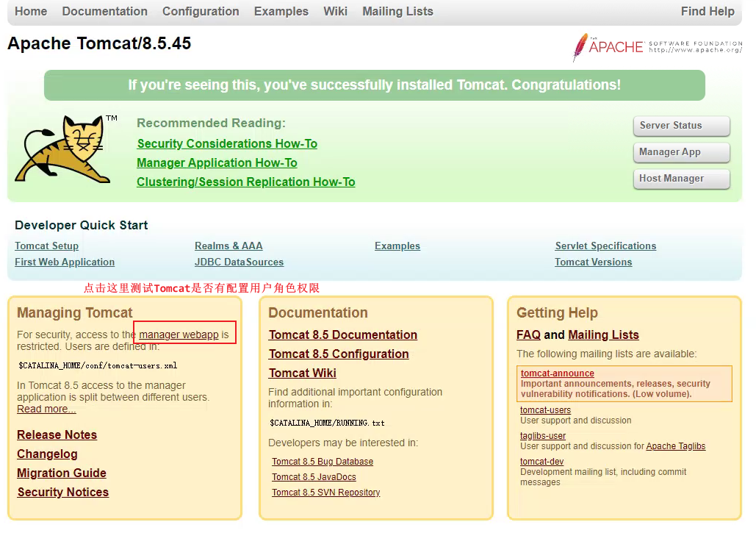Open First Web Application link
Viewport: 756px width, 533px height.
click(65, 262)
